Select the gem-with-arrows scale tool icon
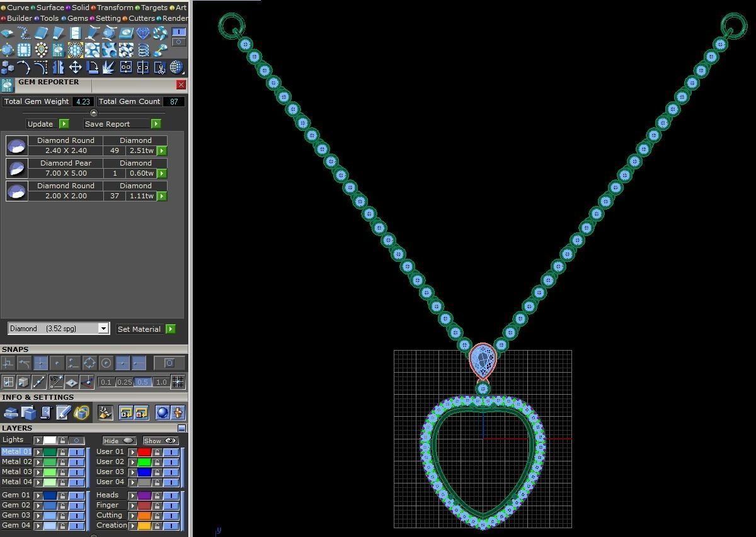This screenshot has width=756, height=537. coord(7,50)
